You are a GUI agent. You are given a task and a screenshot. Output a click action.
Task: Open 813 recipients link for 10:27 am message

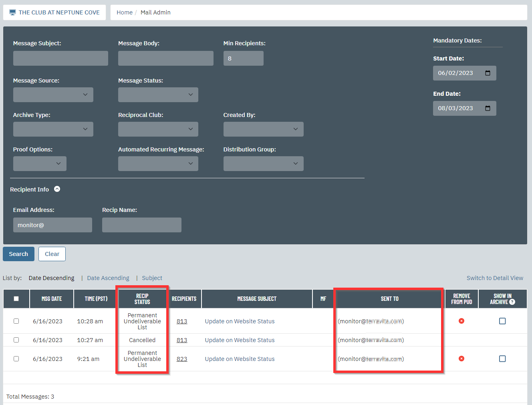(x=182, y=340)
